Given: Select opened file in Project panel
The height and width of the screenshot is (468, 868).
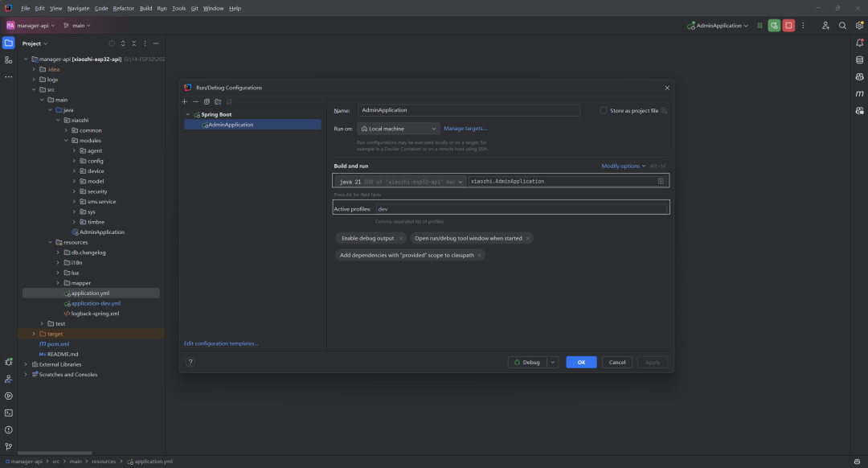Looking at the screenshot, I should coord(112,43).
